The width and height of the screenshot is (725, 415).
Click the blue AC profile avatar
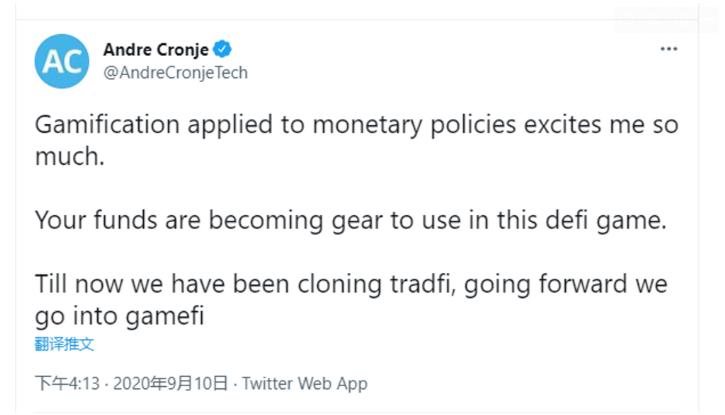click(x=62, y=60)
